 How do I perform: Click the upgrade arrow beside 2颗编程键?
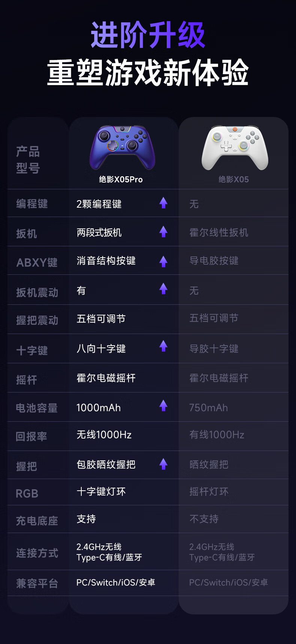pyautogui.click(x=163, y=203)
